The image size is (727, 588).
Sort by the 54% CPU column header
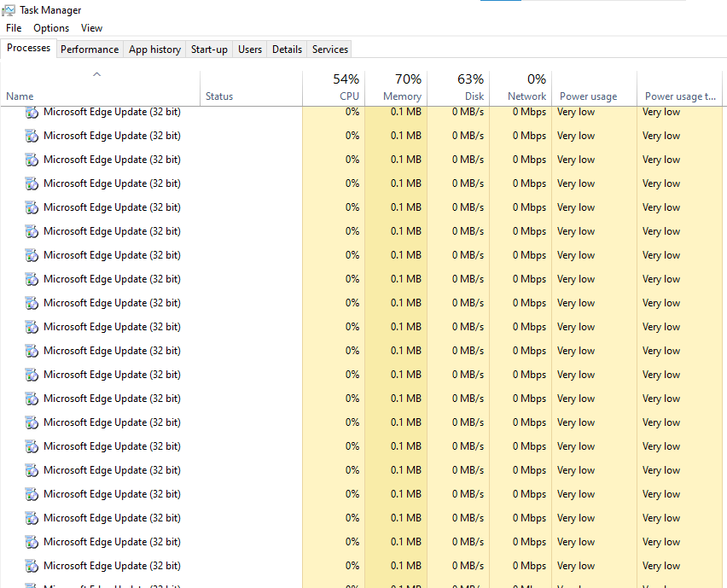[x=334, y=88]
